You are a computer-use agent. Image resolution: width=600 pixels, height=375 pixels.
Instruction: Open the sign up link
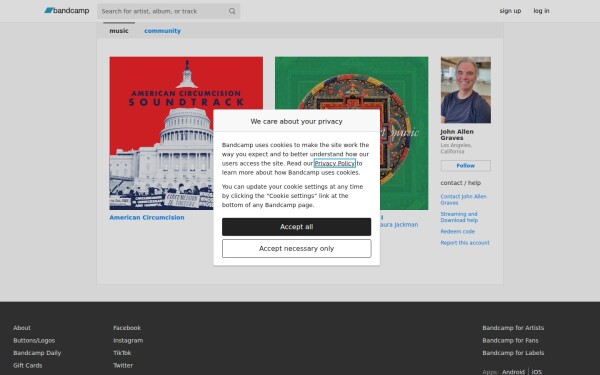point(510,11)
